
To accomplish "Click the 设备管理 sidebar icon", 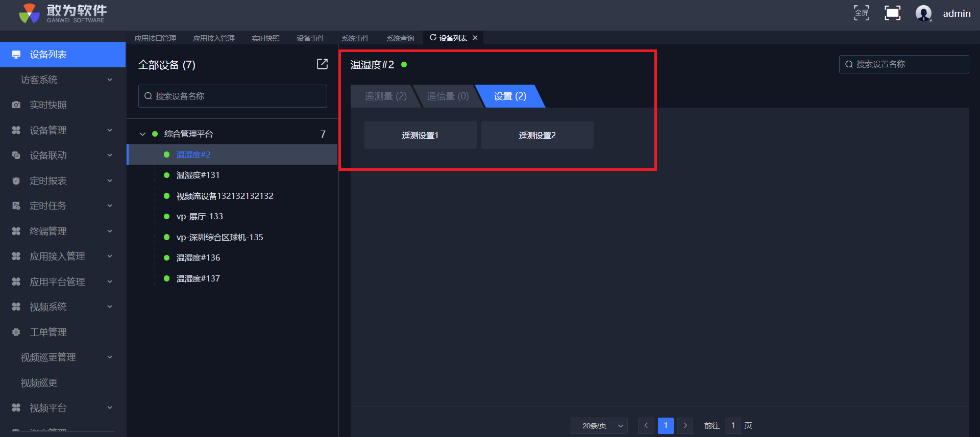I will coord(16,130).
